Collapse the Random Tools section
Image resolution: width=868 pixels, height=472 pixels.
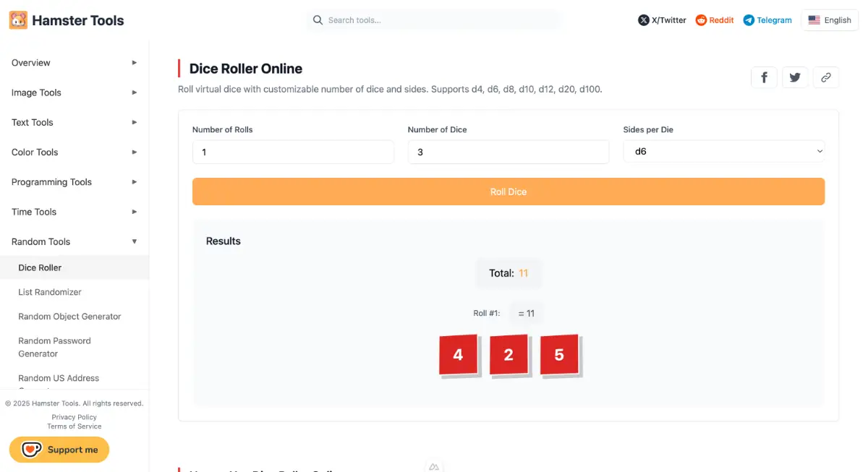pos(74,241)
